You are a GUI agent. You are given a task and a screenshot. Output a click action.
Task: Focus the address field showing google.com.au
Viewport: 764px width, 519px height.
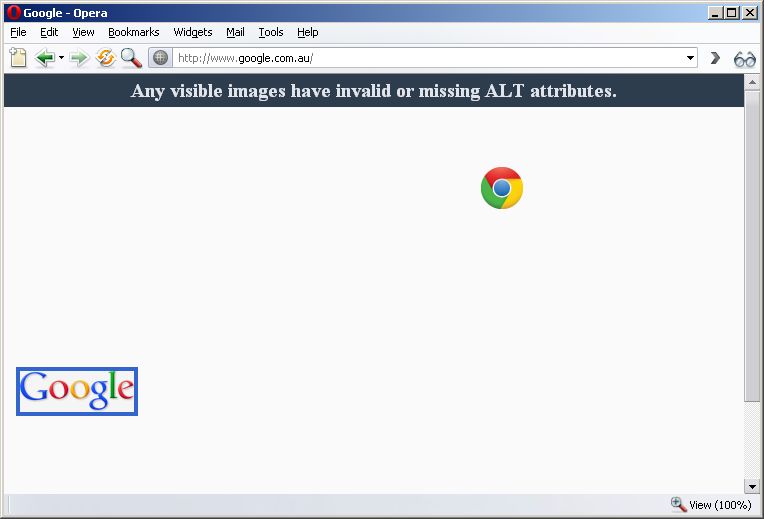click(429, 58)
